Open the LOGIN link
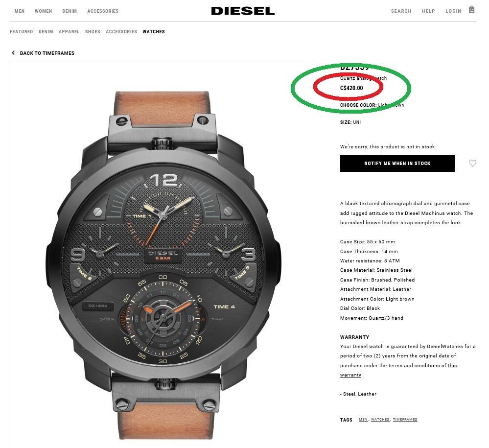This screenshot has height=448, width=489. click(453, 11)
